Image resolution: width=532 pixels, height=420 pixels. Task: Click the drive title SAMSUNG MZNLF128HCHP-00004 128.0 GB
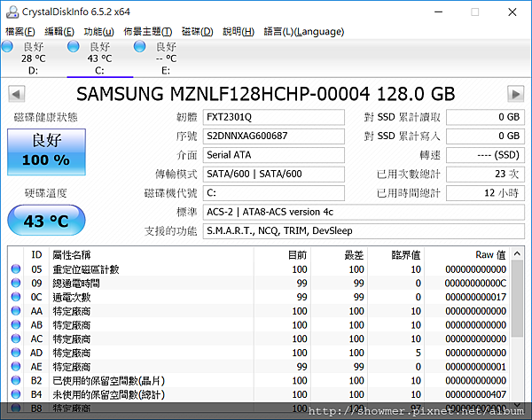266,94
